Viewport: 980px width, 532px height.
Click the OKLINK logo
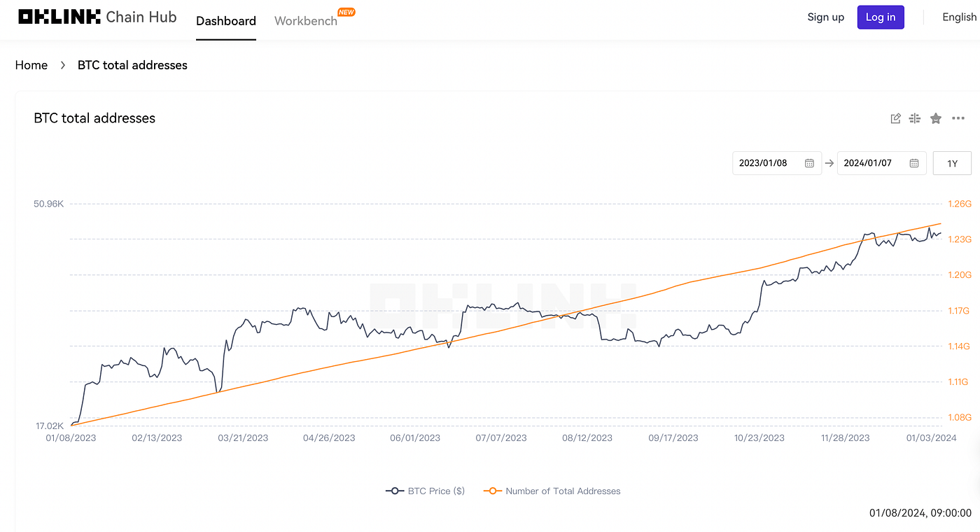coord(59,16)
